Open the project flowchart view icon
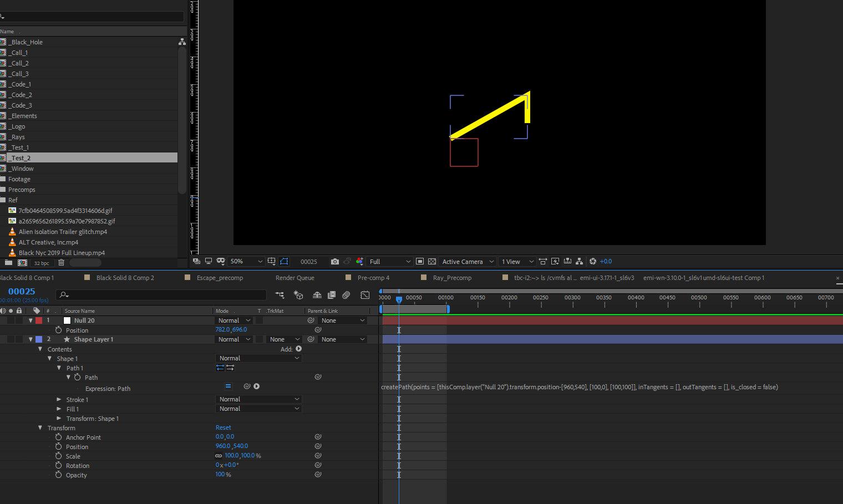Screen dimensions: 843x504 182,42
